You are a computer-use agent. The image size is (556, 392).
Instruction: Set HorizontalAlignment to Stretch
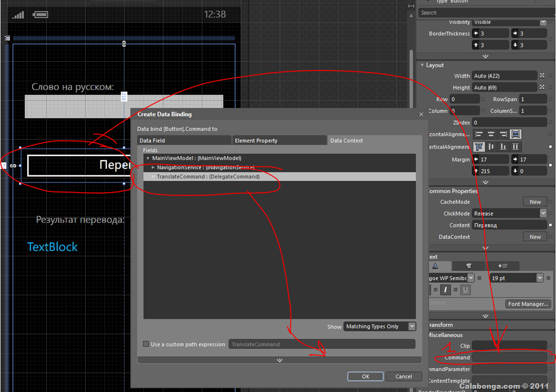tap(516, 134)
